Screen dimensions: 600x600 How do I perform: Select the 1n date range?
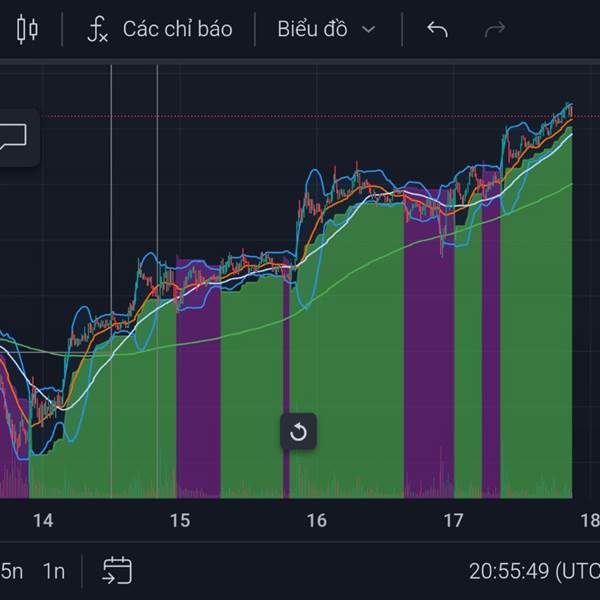coord(54,571)
